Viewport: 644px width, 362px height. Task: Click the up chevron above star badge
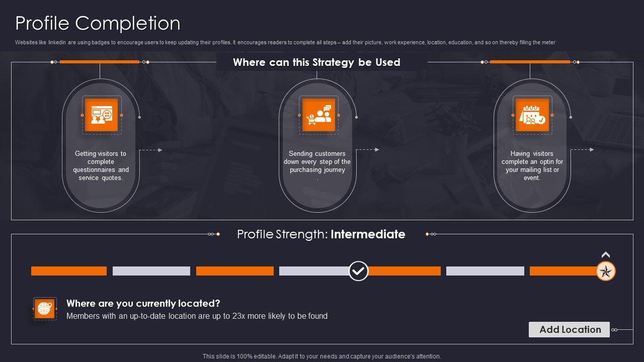point(606,255)
